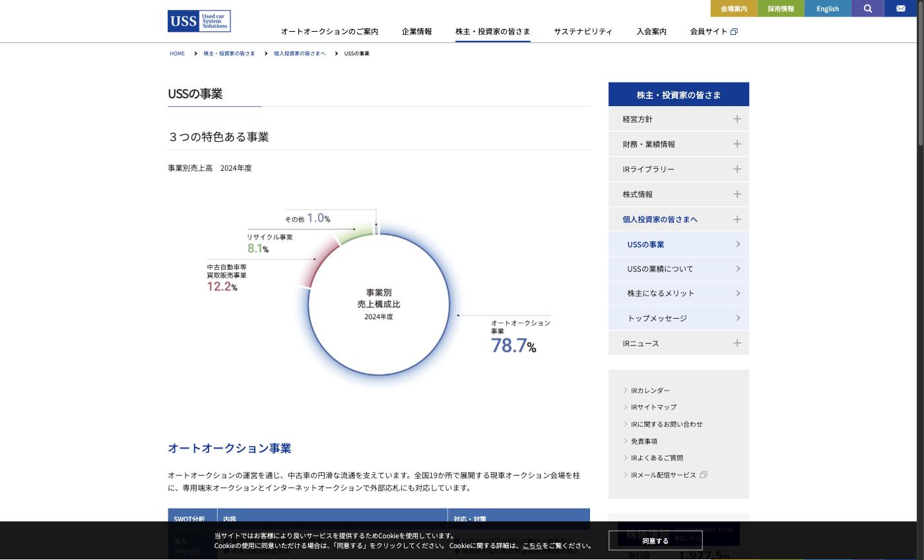The height and width of the screenshot is (560, 924).
Task: Expand the IRライブラリー plus icon
Action: click(737, 169)
